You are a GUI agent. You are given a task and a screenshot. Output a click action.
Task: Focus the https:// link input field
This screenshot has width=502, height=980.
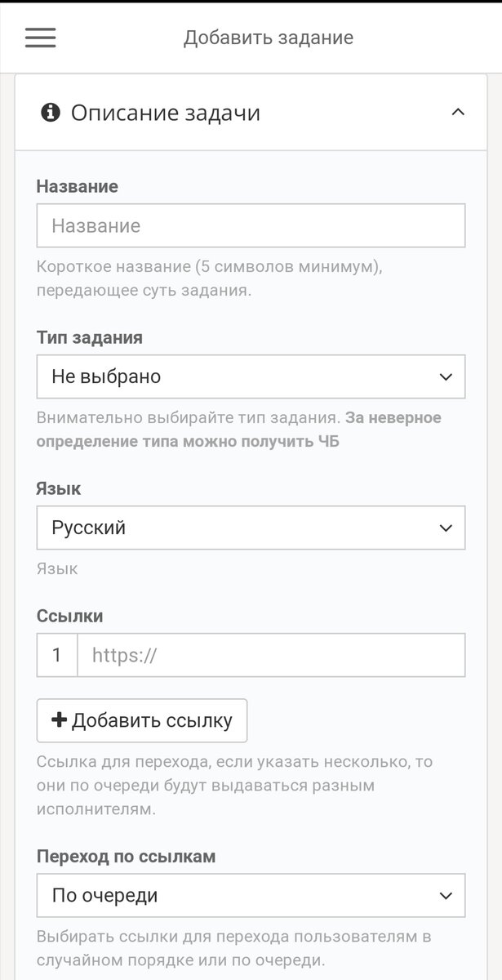(x=271, y=655)
